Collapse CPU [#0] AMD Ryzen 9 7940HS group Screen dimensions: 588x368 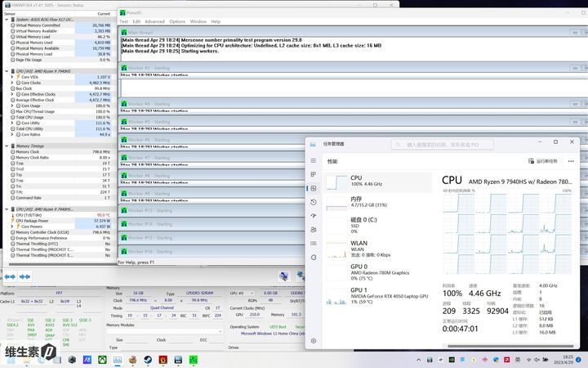pos(7,71)
